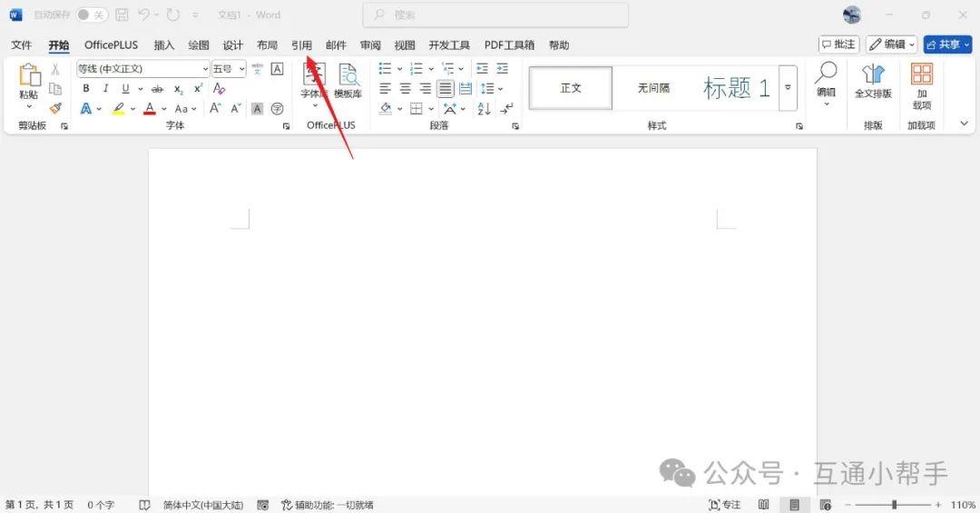Image resolution: width=980 pixels, height=513 pixels.
Task: Open the 文件 File menu
Action: (21, 45)
